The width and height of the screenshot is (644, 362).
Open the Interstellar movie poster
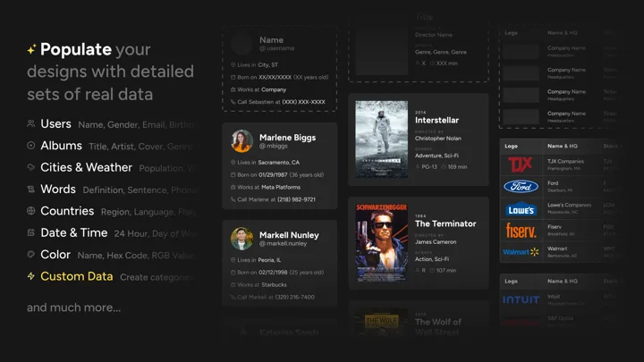tap(382, 139)
